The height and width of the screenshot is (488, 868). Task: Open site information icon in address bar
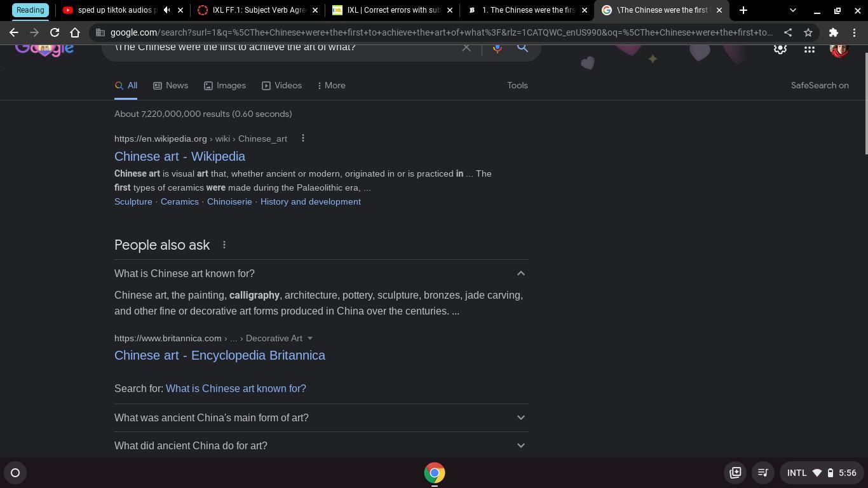tap(101, 32)
